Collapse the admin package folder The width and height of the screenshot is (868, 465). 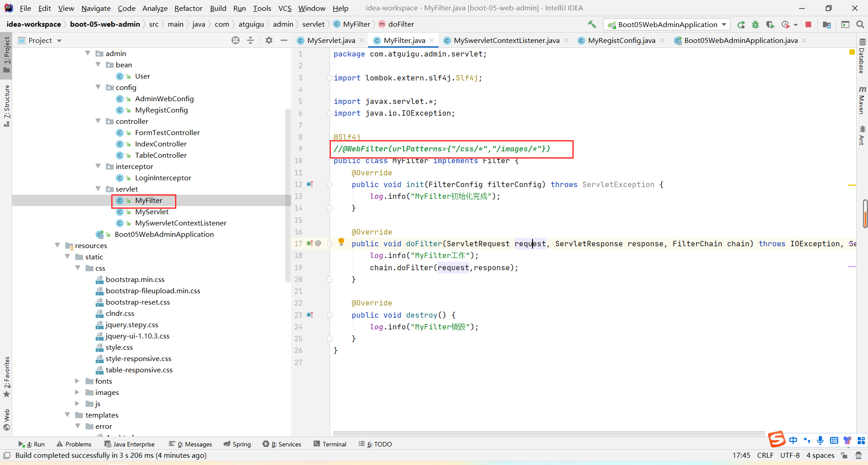tap(88, 53)
